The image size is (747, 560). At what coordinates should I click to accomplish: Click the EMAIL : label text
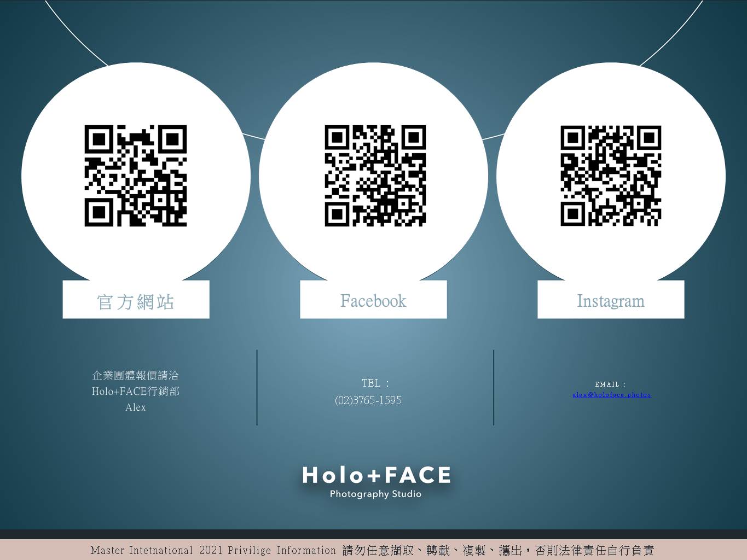pos(610,384)
